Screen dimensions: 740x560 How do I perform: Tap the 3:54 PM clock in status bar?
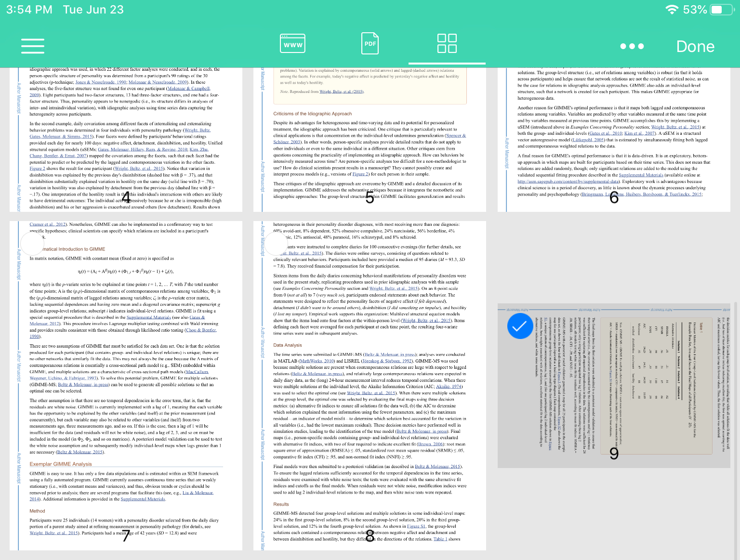tap(29, 10)
